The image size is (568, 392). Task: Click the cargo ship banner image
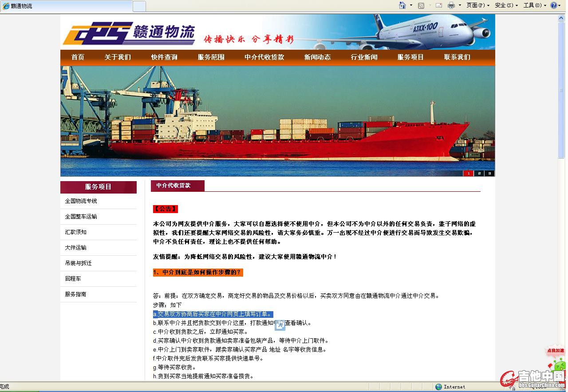point(278,121)
